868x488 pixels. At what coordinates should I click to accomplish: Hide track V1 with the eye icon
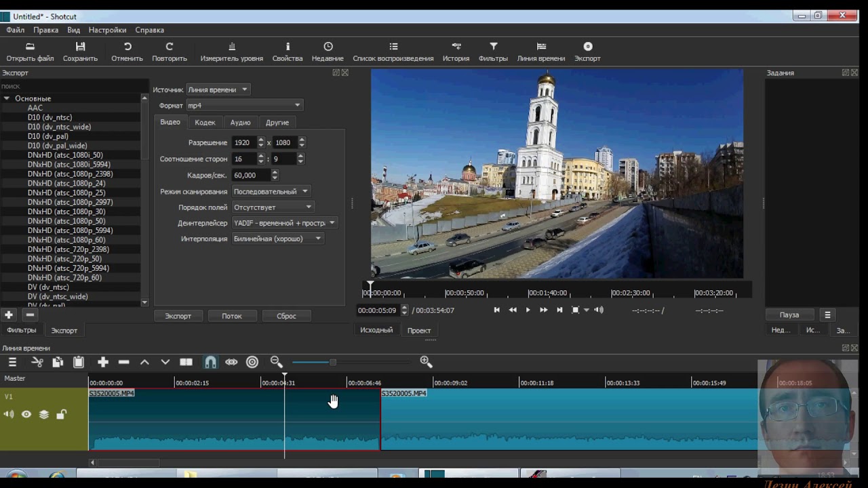[26, 414]
